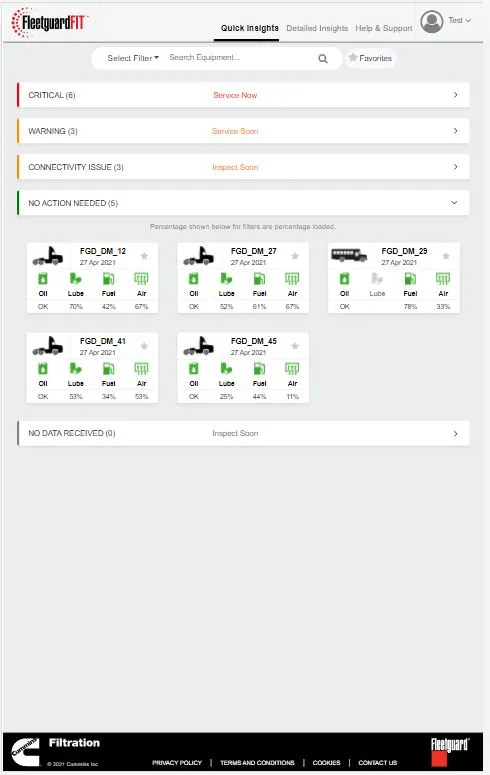Open the Test user menu dropdown

coord(459,20)
